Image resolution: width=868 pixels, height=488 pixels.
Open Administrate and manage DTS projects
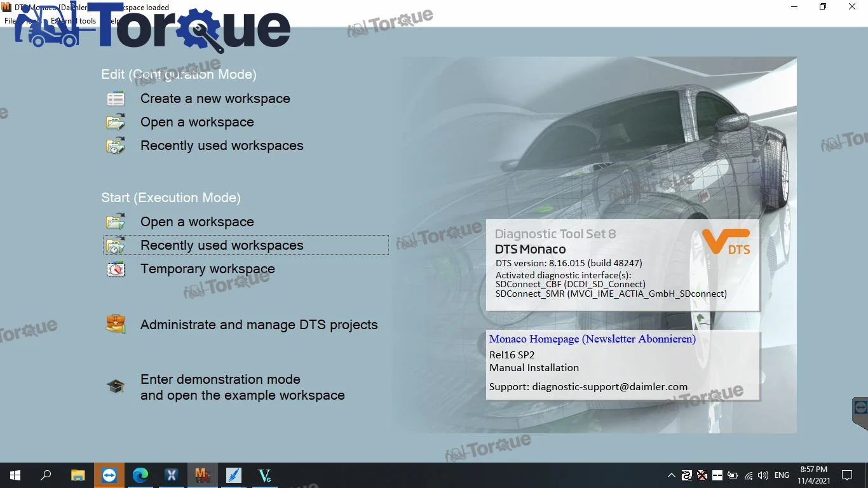click(x=259, y=325)
